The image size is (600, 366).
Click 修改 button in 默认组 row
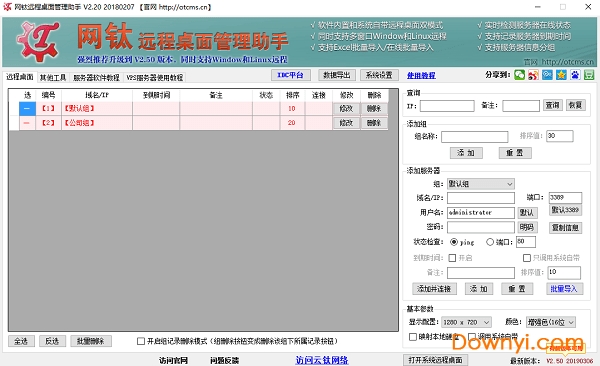pyautogui.click(x=346, y=109)
